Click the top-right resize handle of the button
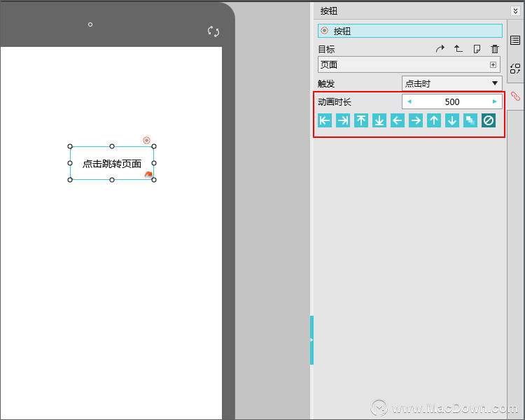Viewport: 525px width, 420px height. click(x=154, y=146)
